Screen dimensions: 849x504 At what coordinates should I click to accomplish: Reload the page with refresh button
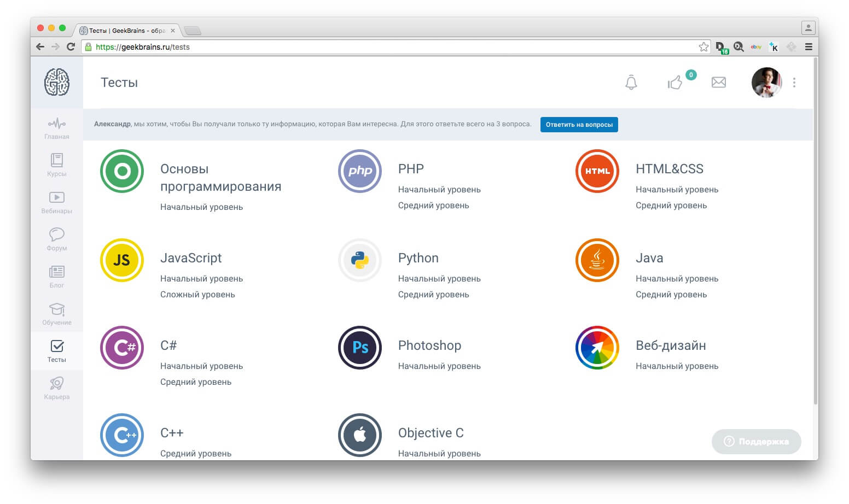[x=71, y=47]
